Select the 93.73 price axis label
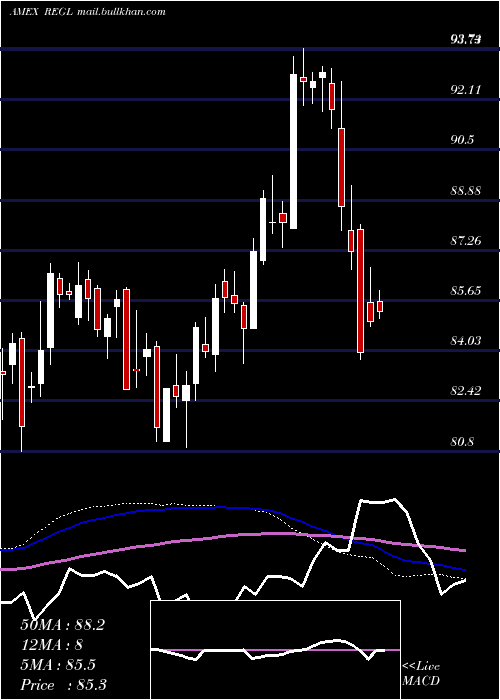Viewport: 500px width, 700px height. click(x=466, y=40)
